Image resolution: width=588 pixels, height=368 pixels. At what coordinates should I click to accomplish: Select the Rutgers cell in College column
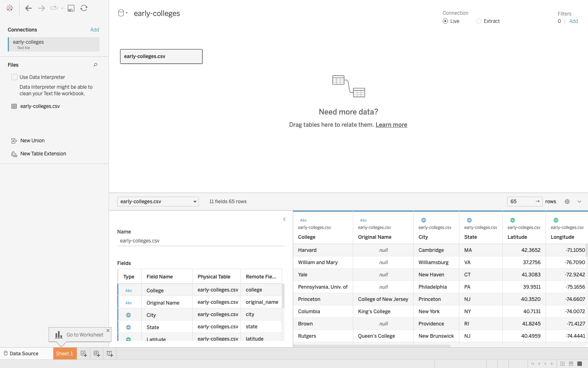323,336
